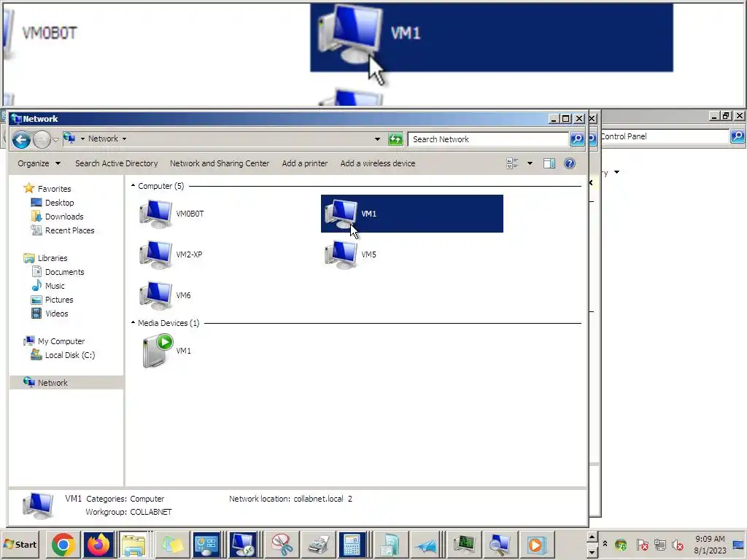Click the network icon in the address bar
This screenshot has height=560, width=747.
[x=69, y=139]
